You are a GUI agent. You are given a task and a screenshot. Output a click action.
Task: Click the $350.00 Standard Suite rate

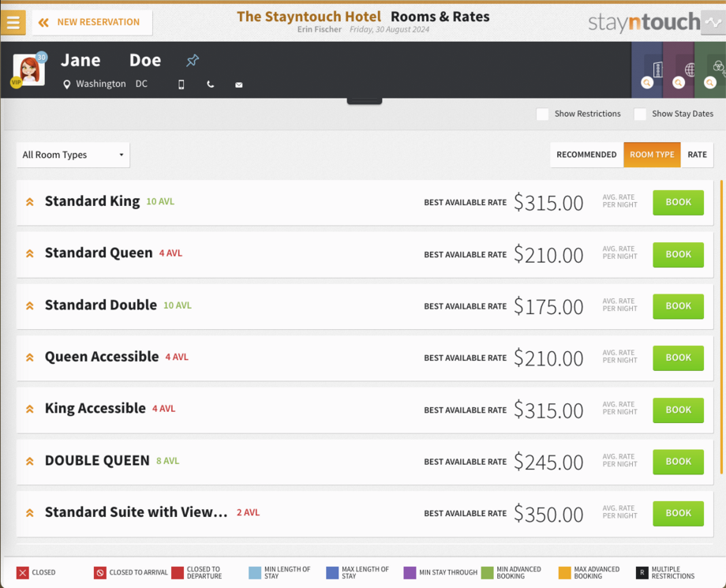coord(548,515)
